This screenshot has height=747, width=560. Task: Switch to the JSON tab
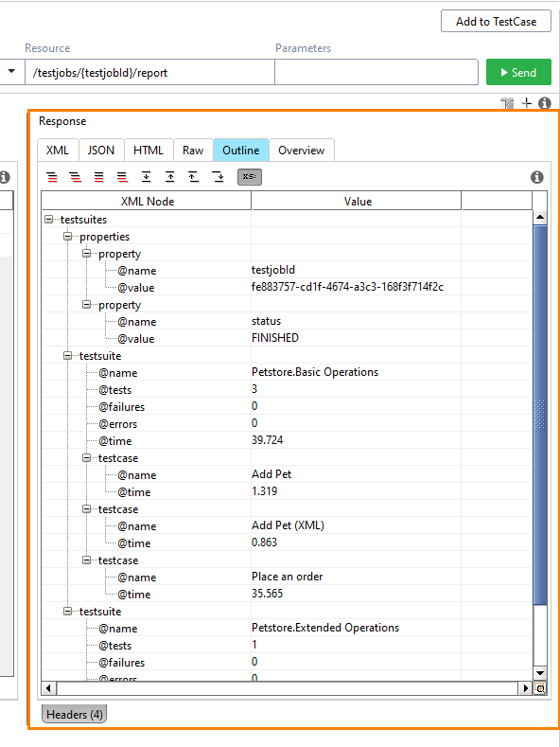(101, 151)
